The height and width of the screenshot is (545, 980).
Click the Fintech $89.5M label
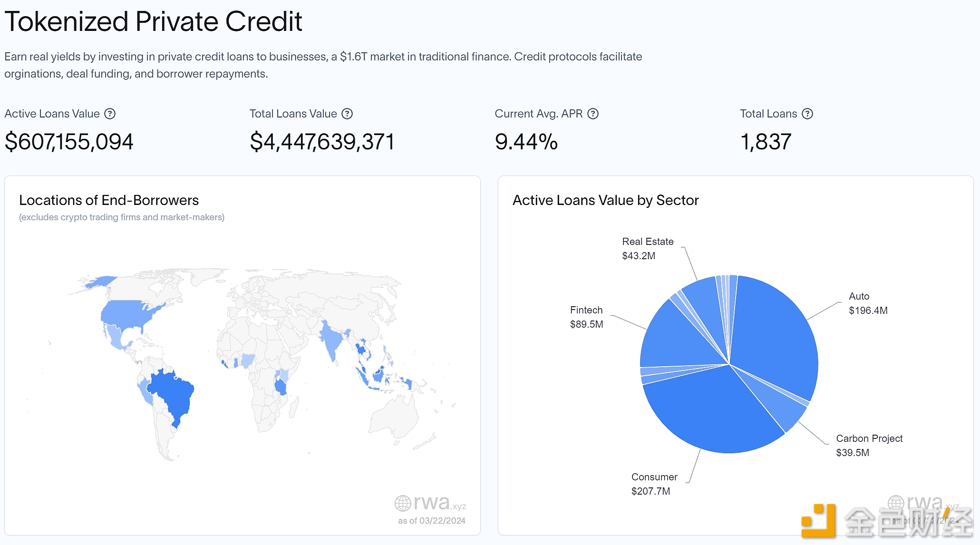586,317
